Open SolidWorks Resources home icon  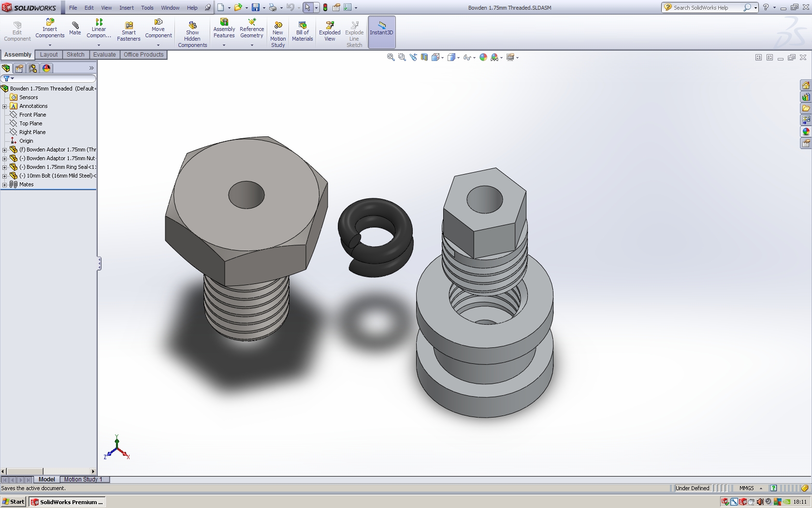pos(806,86)
